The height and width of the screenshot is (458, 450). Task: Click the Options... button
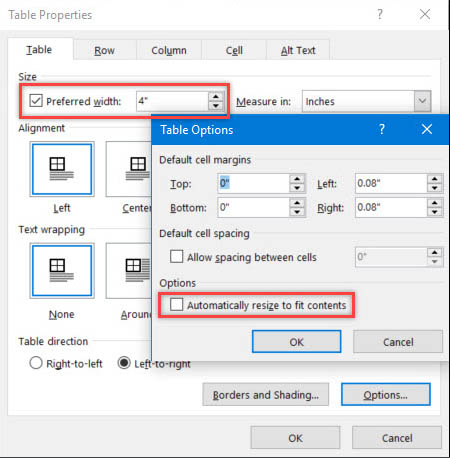pyautogui.click(x=386, y=395)
